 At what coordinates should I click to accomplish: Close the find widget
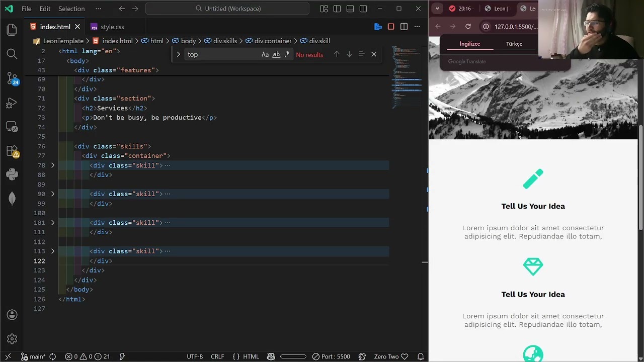coord(374,54)
